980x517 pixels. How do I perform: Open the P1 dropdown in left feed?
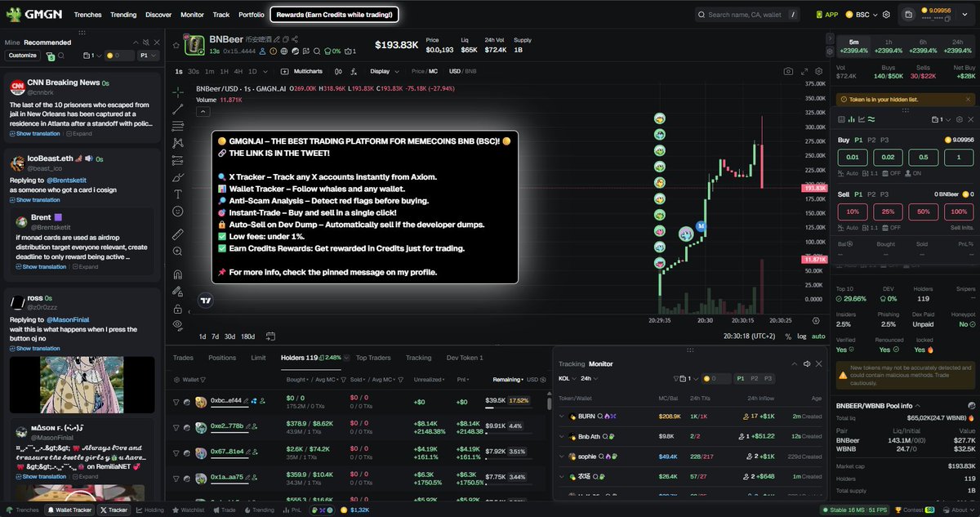[x=147, y=56]
